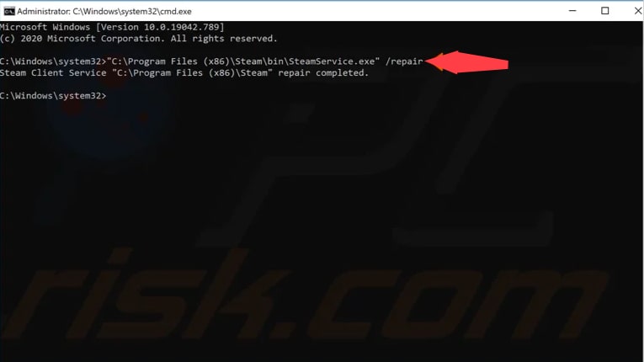644x362 pixels.
Task: Click SteamService.exe in the typed command
Action: pos(332,61)
